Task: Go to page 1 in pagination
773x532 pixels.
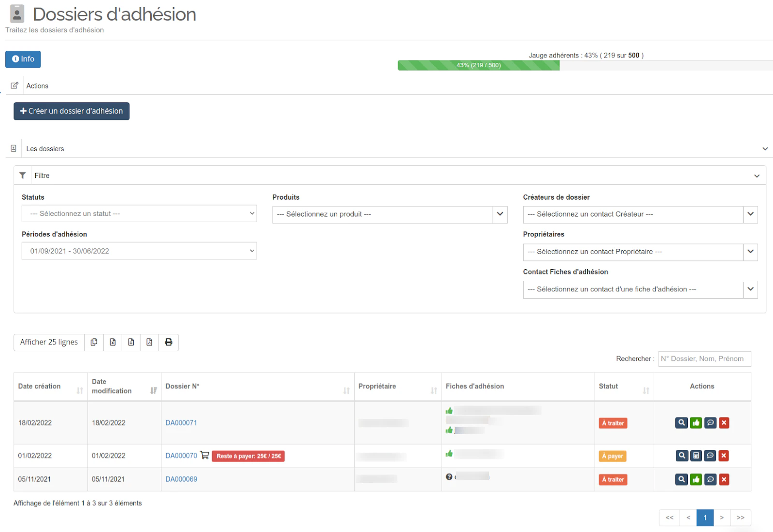Action: point(705,518)
